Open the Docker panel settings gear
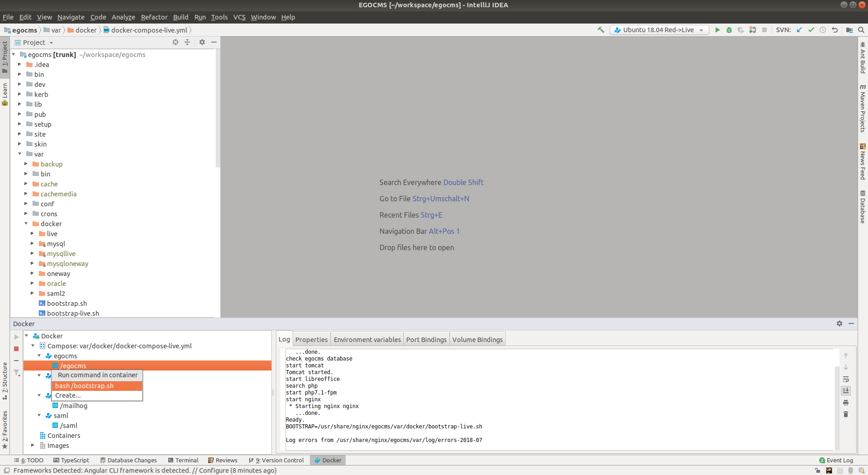Screen dimensions: 868x475 pos(840,323)
